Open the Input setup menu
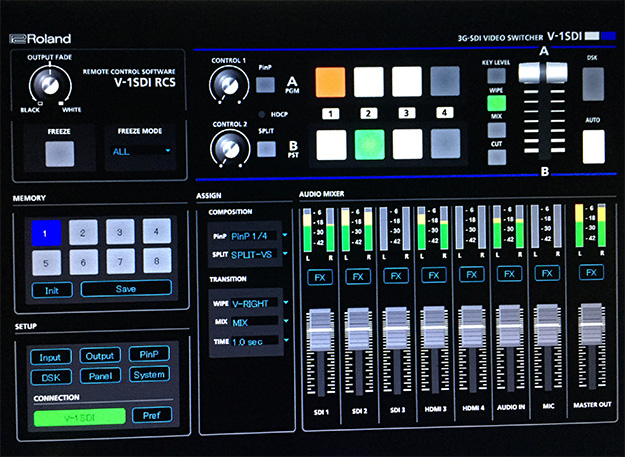Image resolution: width=625 pixels, height=457 pixels. pyautogui.click(x=51, y=357)
